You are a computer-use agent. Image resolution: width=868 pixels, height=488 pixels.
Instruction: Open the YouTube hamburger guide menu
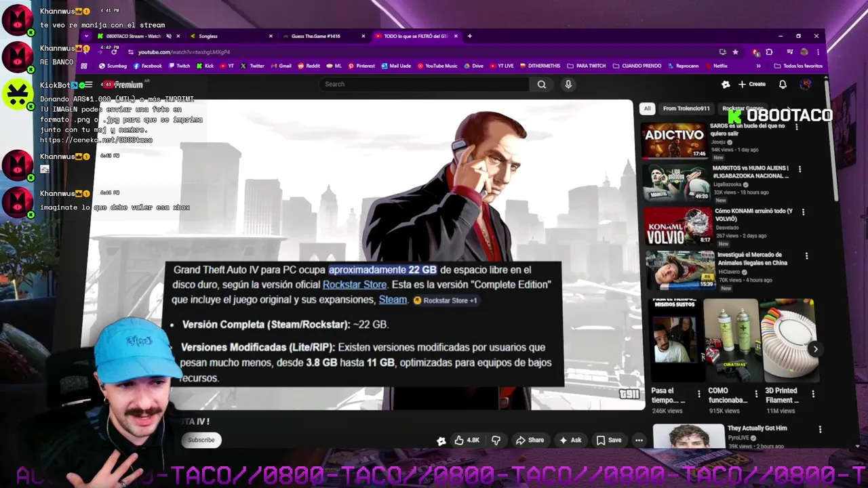(88, 85)
